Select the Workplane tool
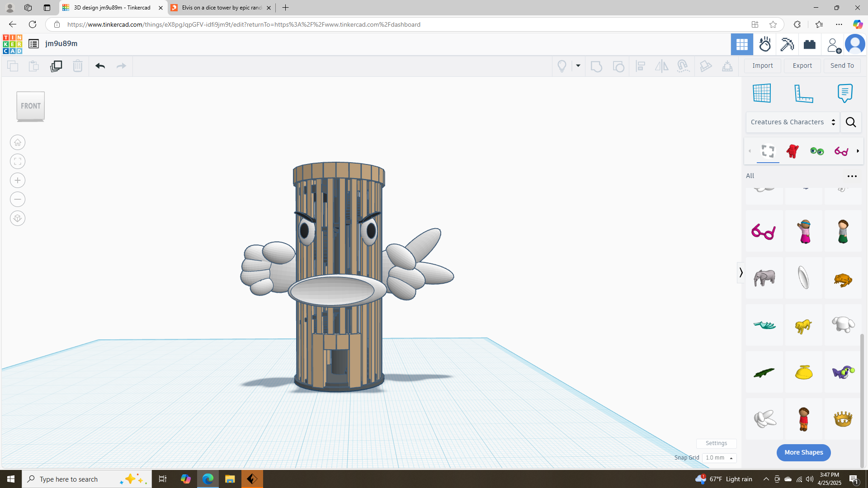Screen dimensions: 868x488 (x=762, y=94)
